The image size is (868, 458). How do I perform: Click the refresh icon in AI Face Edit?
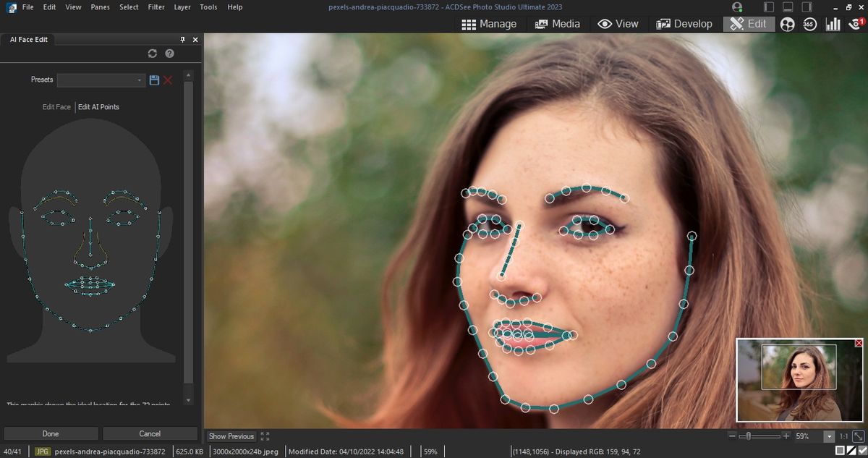click(x=153, y=54)
